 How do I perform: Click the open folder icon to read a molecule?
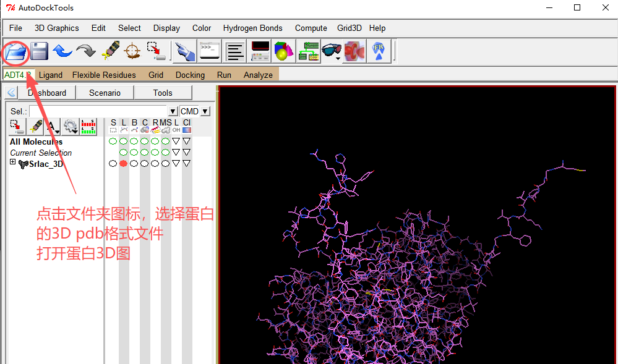(x=16, y=51)
